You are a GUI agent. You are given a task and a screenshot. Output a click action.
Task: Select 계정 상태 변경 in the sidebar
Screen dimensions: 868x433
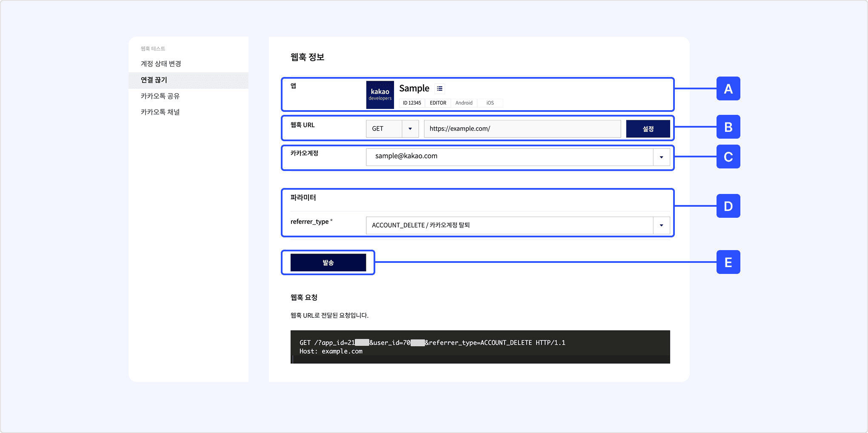click(x=161, y=64)
